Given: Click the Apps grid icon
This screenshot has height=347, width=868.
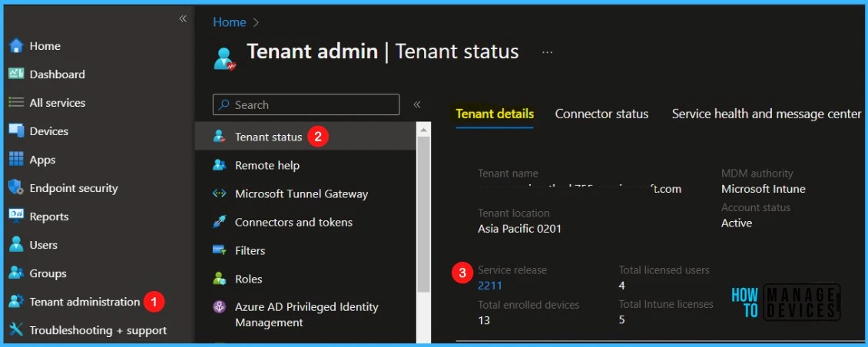Looking at the screenshot, I should pos(16,160).
